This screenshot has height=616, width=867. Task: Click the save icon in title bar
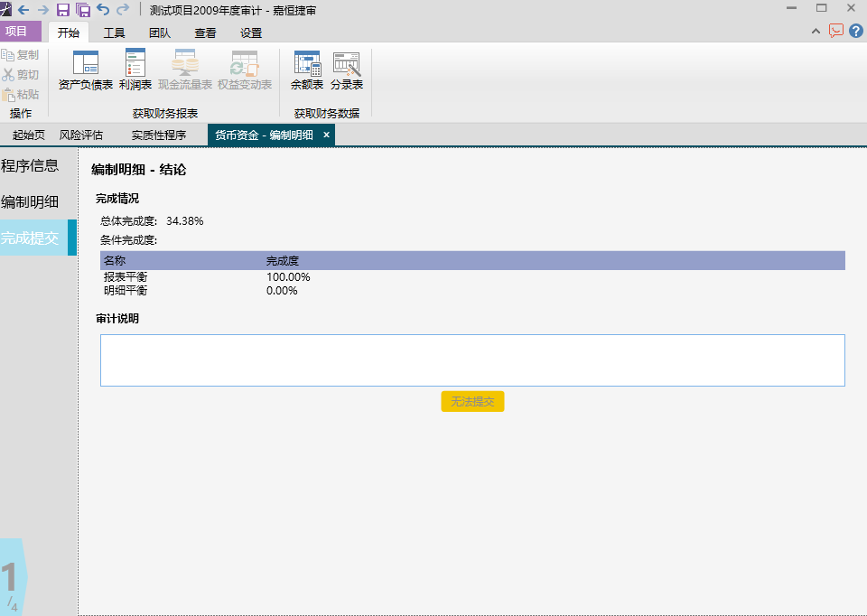(63, 9)
